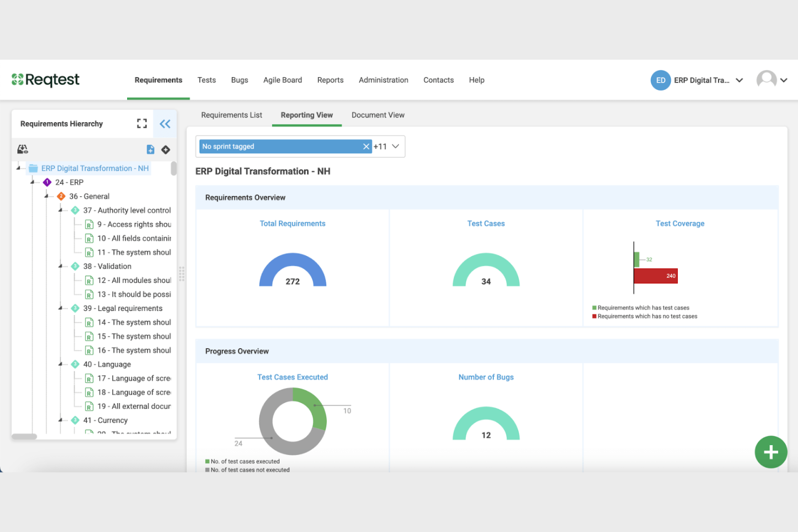
Task: Click the green plus floating button
Action: 771,452
